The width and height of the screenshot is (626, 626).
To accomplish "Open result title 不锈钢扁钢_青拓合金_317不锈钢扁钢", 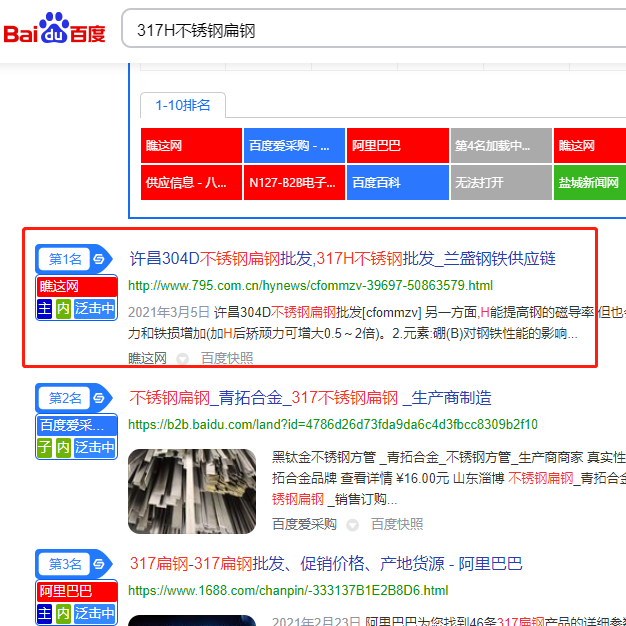I will click(x=310, y=398).
